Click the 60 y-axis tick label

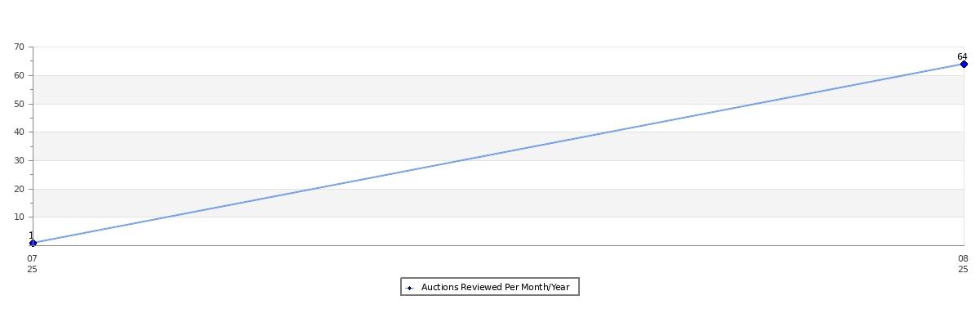coord(20,75)
